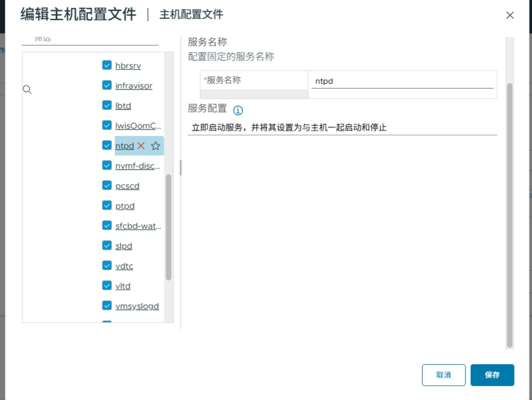The height and width of the screenshot is (400, 532).
Task: Select the ntpd service link
Action: 124,146
